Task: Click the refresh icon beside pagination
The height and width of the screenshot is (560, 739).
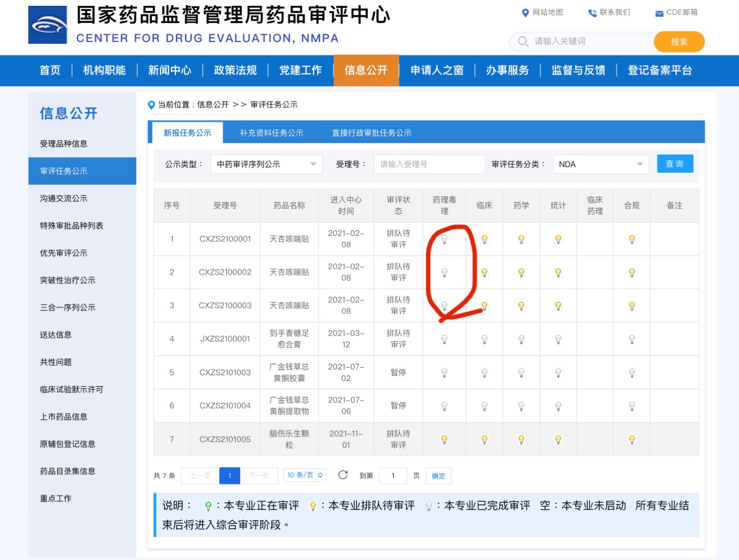Action: [343, 475]
